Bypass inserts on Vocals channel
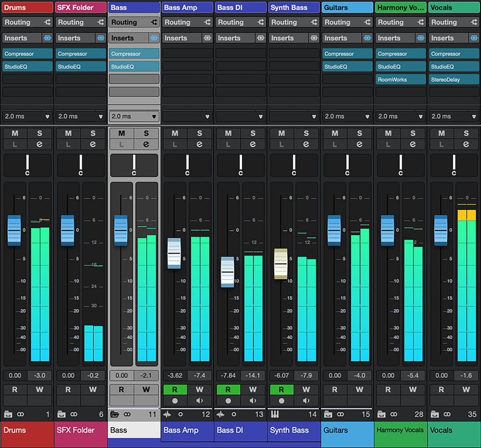 point(474,38)
